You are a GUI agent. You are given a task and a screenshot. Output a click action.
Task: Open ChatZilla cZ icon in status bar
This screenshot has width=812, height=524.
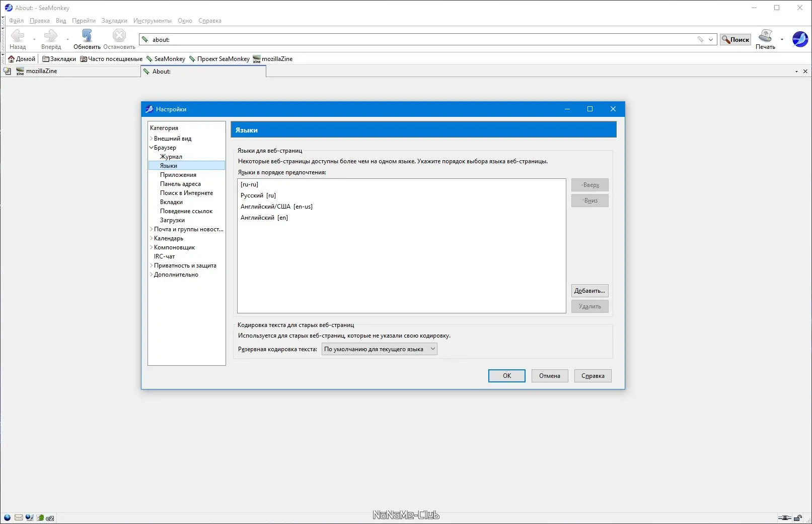50,518
